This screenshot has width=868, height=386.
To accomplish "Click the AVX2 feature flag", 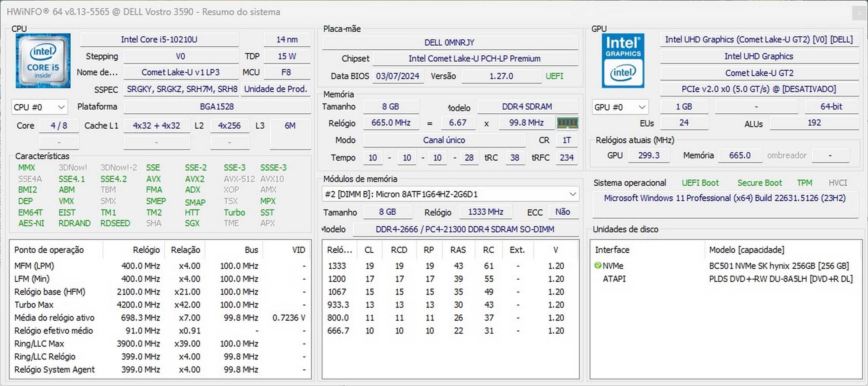I will pyautogui.click(x=194, y=179).
